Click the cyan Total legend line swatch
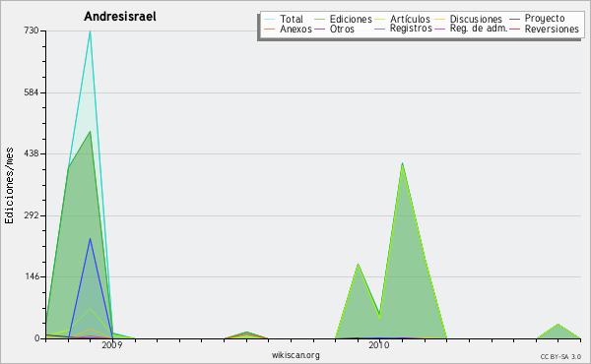 click(269, 19)
